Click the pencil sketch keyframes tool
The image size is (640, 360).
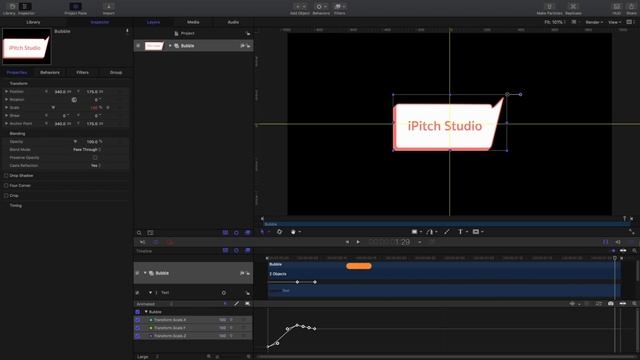(236, 304)
